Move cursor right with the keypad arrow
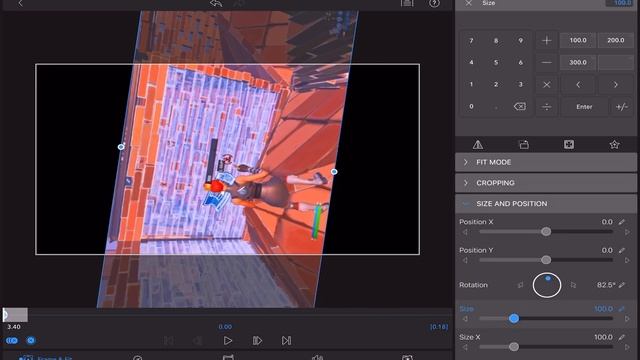 pyautogui.click(x=616, y=84)
